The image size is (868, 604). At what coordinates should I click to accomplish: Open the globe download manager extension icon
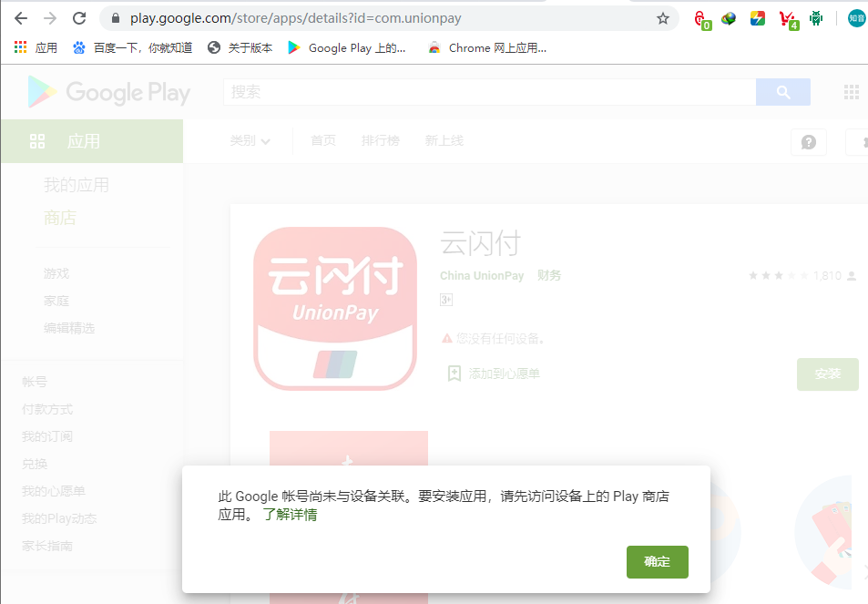click(729, 19)
